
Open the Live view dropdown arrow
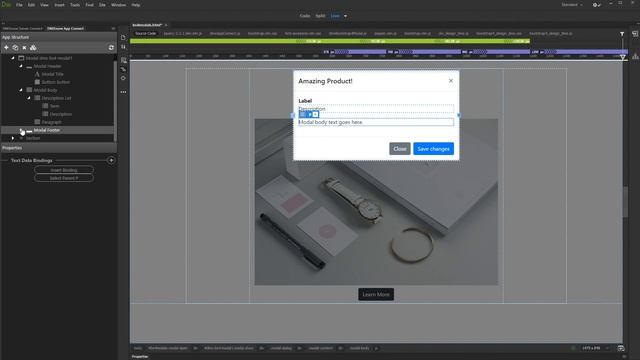(x=345, y=16)
